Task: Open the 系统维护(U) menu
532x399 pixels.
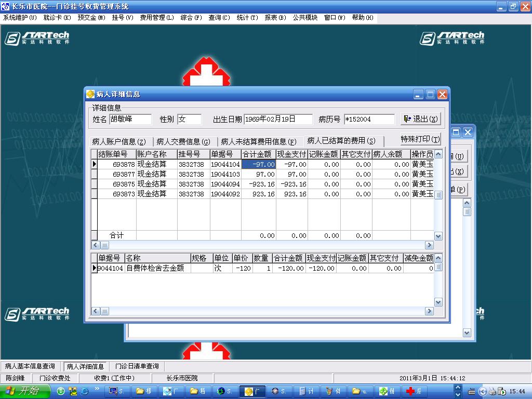Action: click(20, 17)
